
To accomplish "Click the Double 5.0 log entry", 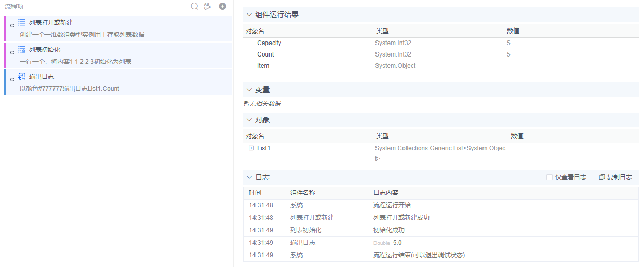I will point(387,243).
